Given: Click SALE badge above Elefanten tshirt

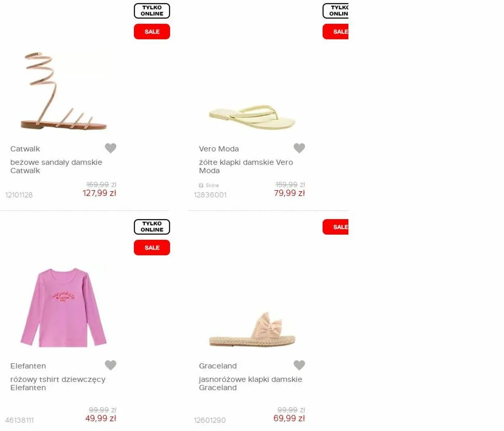Looking at the screenshot, I should click(x=152, y=248).
